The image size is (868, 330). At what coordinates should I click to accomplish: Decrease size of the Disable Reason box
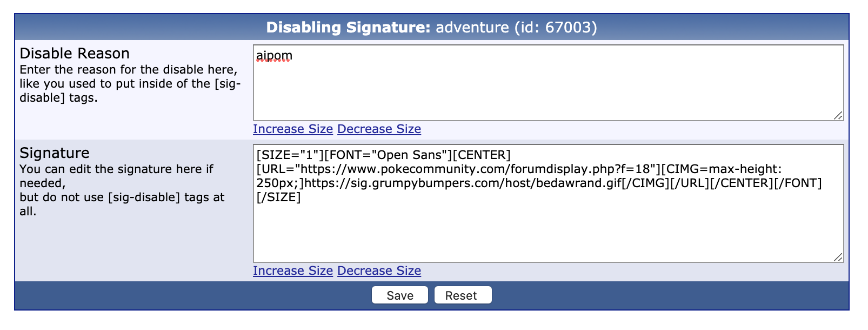[379, 129]
